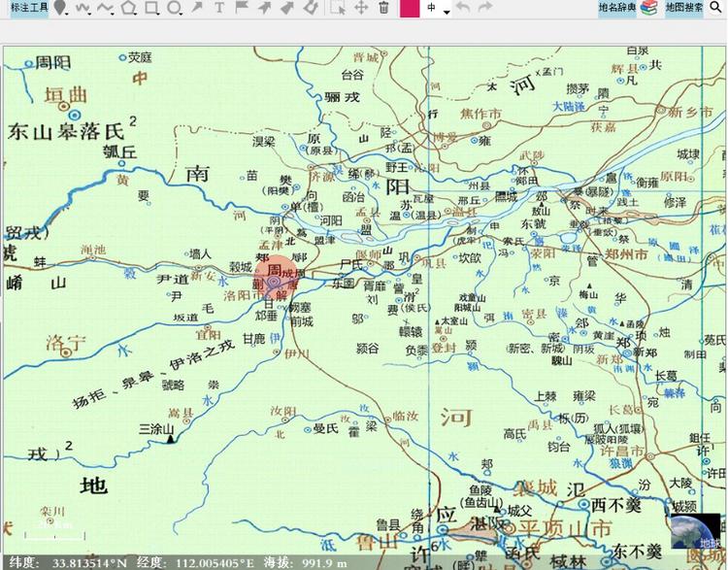Click the undo arrow
The height and width of the screenshot is (570, 728).
tap(462, 8)
